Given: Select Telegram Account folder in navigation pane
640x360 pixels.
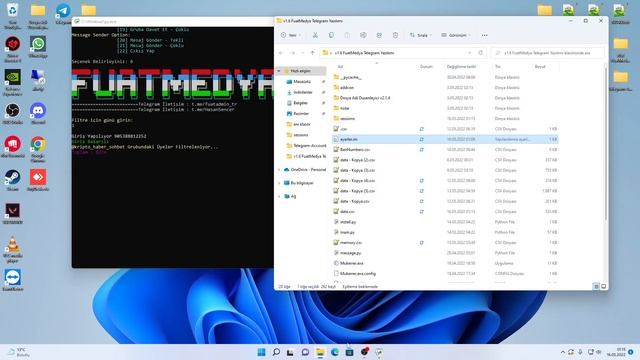Looking at the screenshot, I should pyautogui.click(x=309, y=145).
